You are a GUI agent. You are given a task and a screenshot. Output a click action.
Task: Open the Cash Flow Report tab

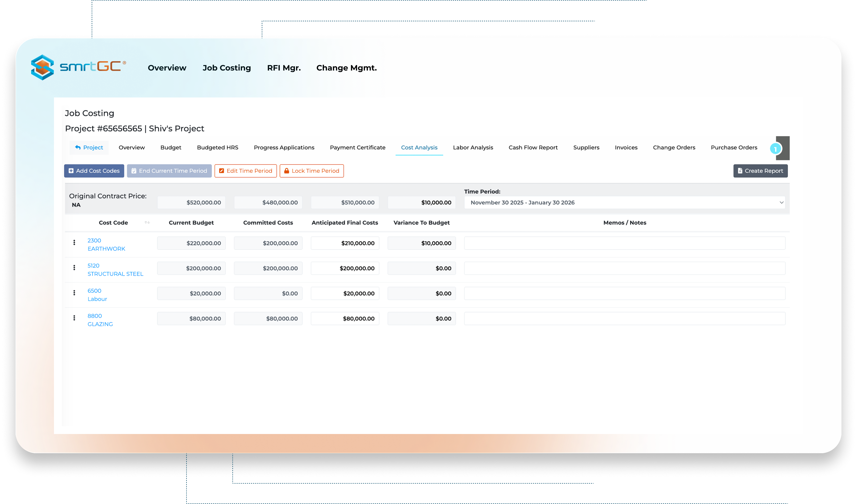coord(533,148)
